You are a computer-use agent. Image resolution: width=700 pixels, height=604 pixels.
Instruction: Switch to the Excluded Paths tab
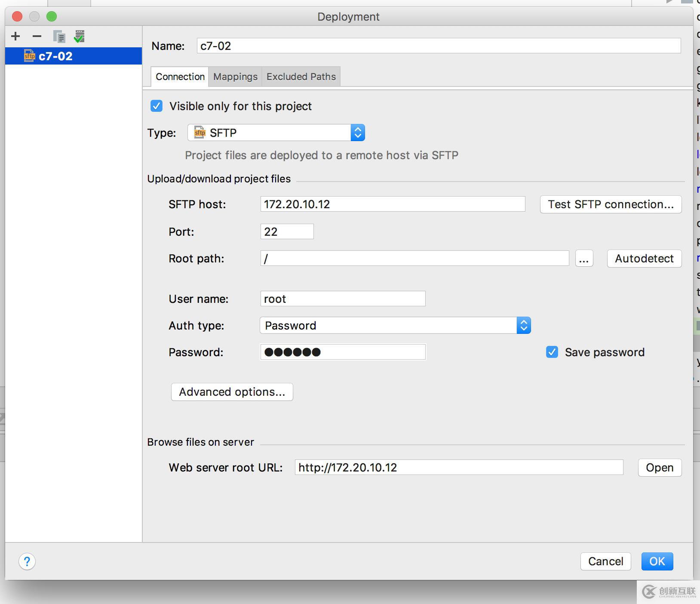301,77
